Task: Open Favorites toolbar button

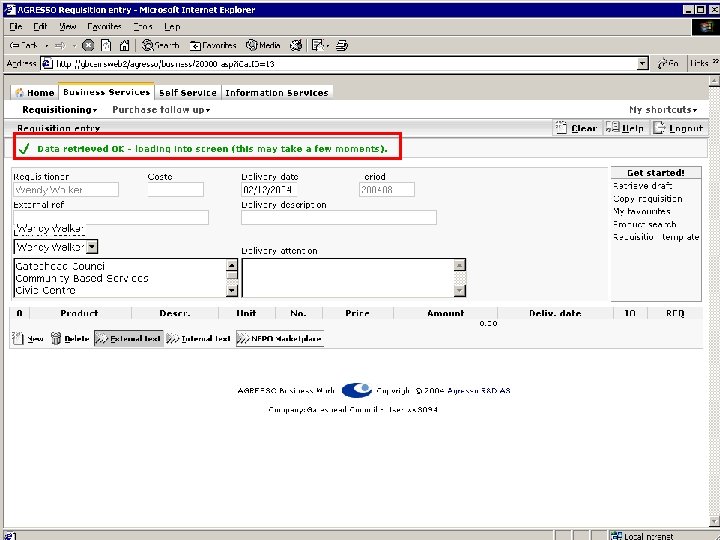Action: pyautogui.click(x=214, y=45)
